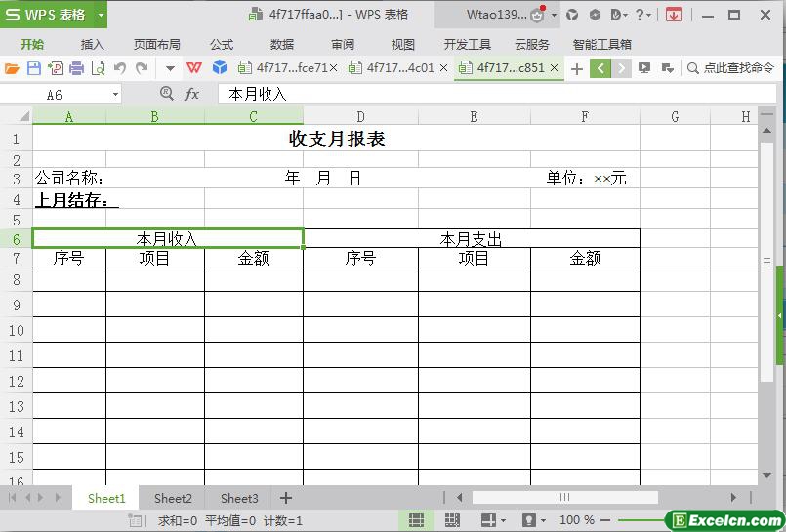This screenshot has height=532, width=786.
Task: Click the command search box
Action: (731, 68)
